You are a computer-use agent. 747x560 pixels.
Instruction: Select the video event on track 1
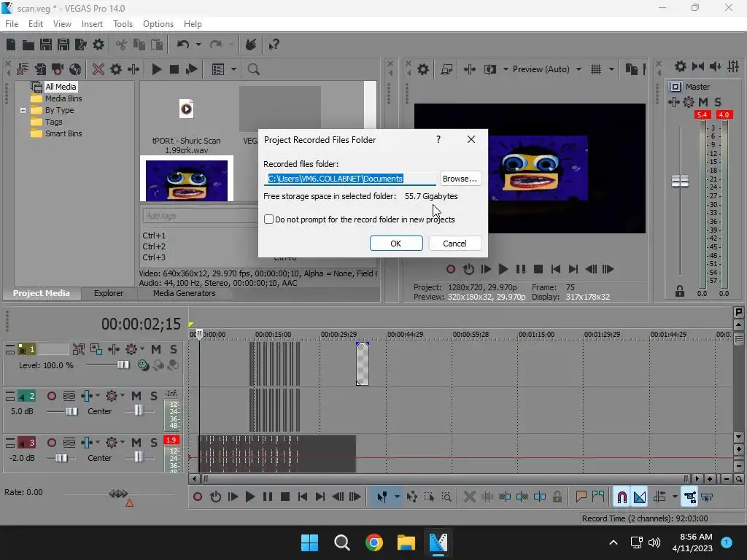(x=363, y=364)
